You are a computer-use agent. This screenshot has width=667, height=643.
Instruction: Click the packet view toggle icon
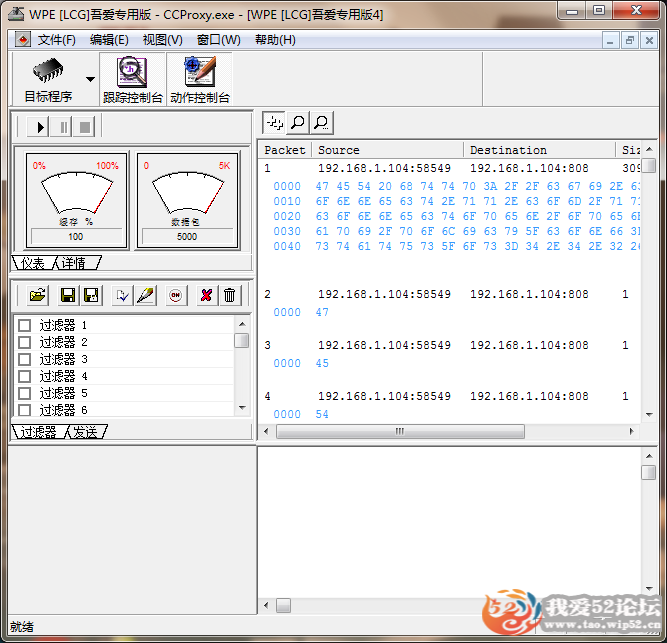click(x=274, y=123)
